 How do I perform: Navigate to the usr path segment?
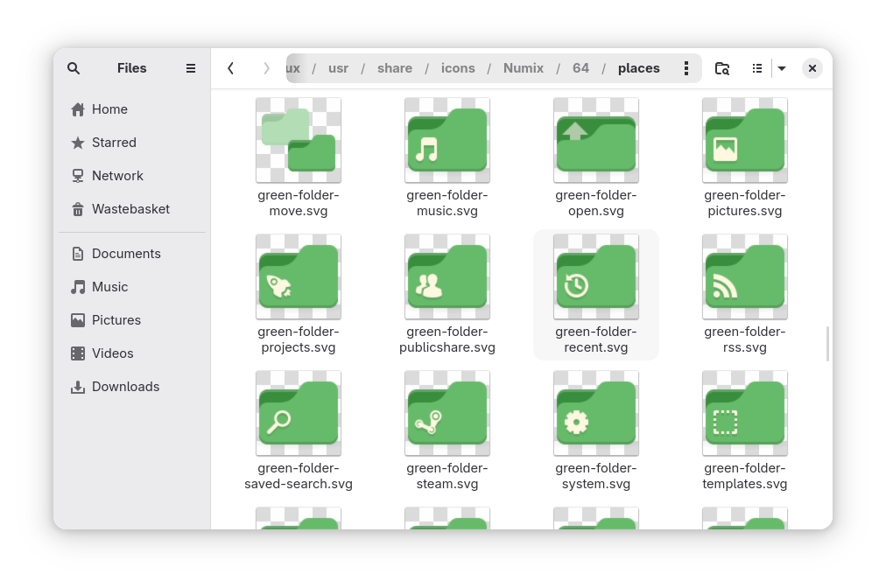coord(339,68)
